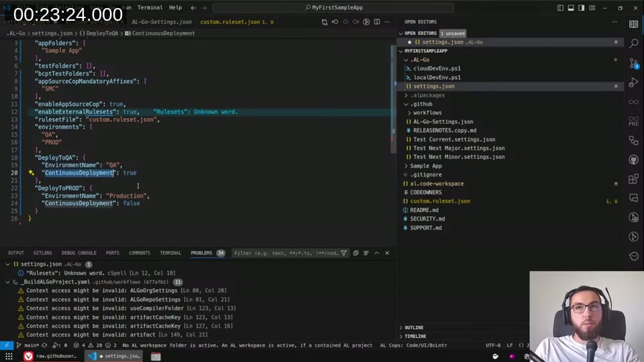The height and width of the screenshot is (362, 644).
Task: Open the Explorer view in the activity bar
Action: pyautogui.click(x=634, y=24)
